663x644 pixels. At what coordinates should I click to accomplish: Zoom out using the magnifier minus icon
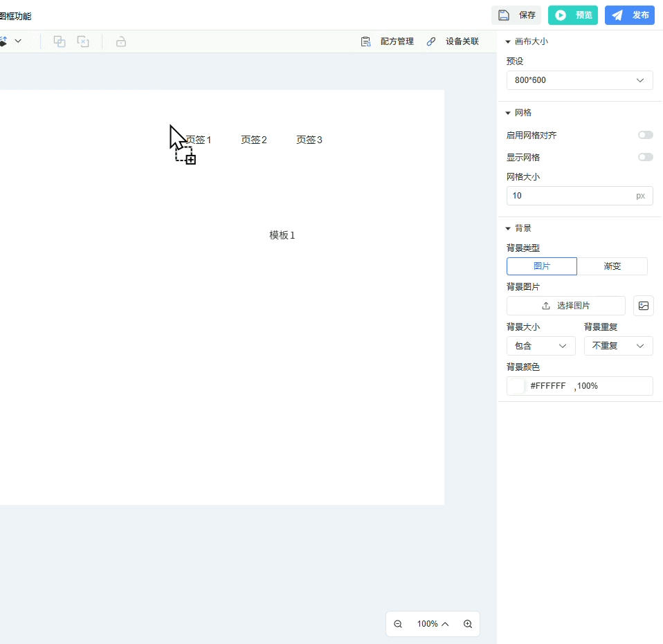pos(398,624)
